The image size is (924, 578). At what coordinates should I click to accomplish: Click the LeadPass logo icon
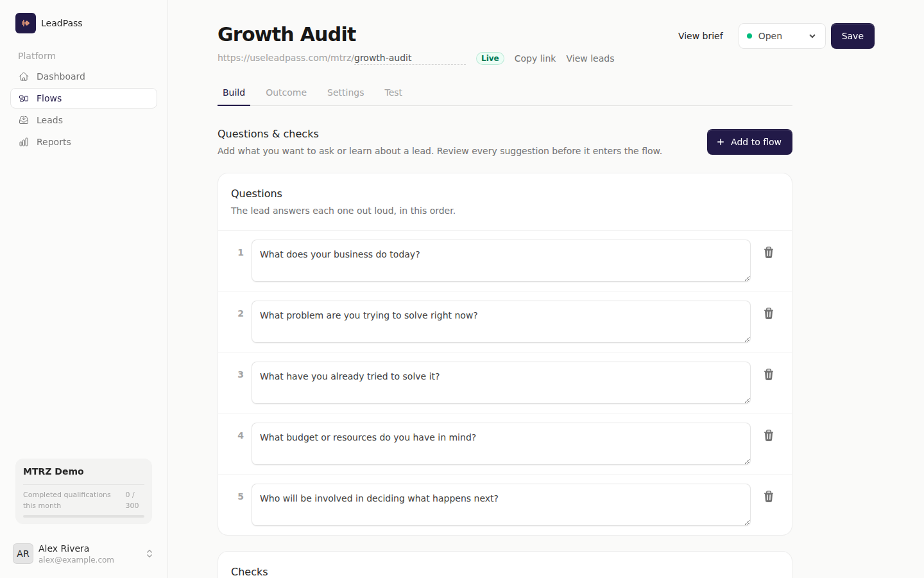(x=26, y=23)
